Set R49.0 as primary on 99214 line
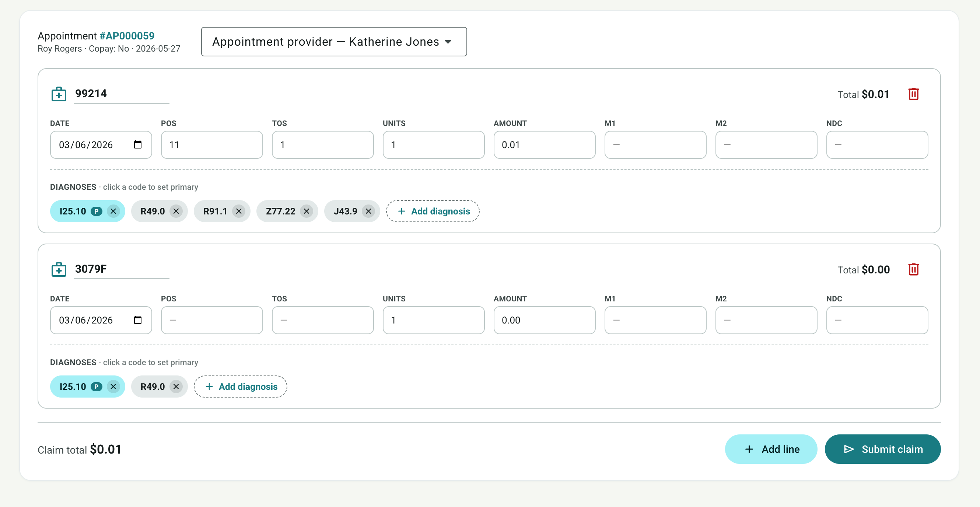This screenshot has width=980, height=507. (x=153, y=211)
